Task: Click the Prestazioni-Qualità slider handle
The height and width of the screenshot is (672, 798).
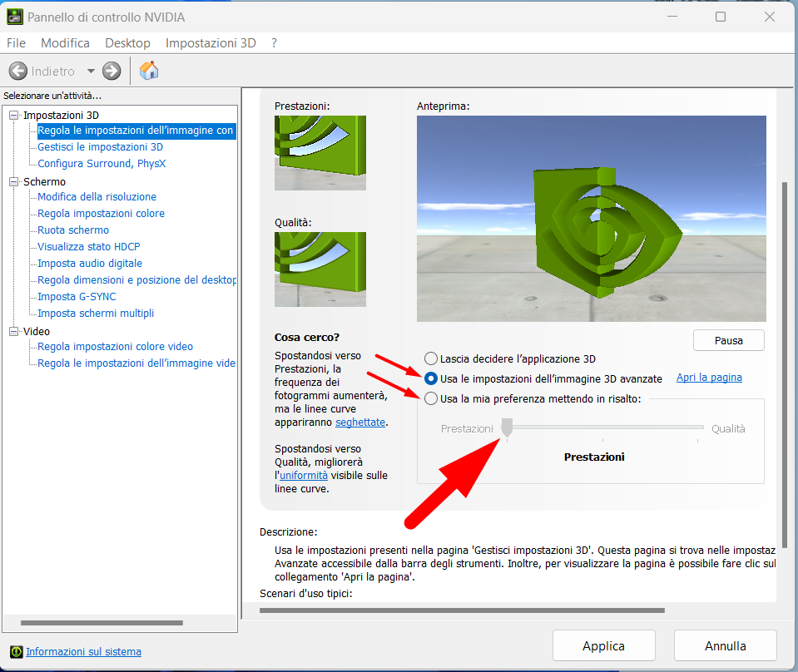Action: (x=507, y=427)
